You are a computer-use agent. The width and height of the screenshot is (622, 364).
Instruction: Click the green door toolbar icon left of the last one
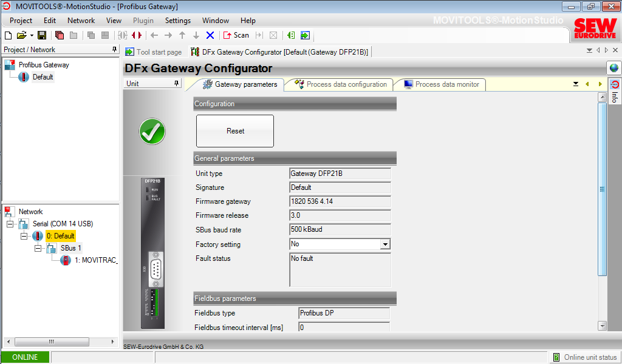coord(291,35)
